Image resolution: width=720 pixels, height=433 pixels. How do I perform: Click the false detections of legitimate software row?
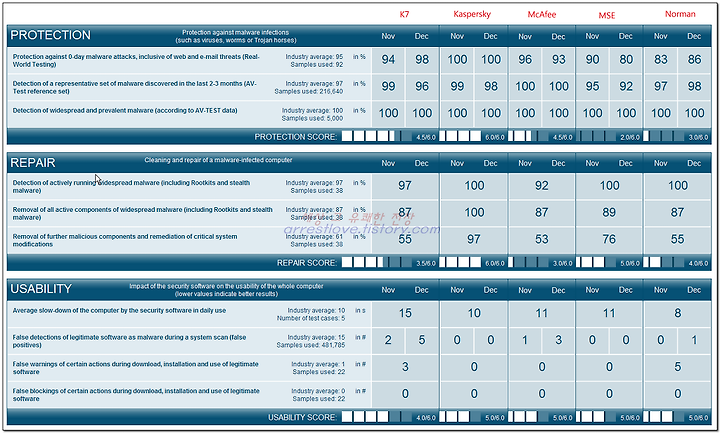click(129, 341)
